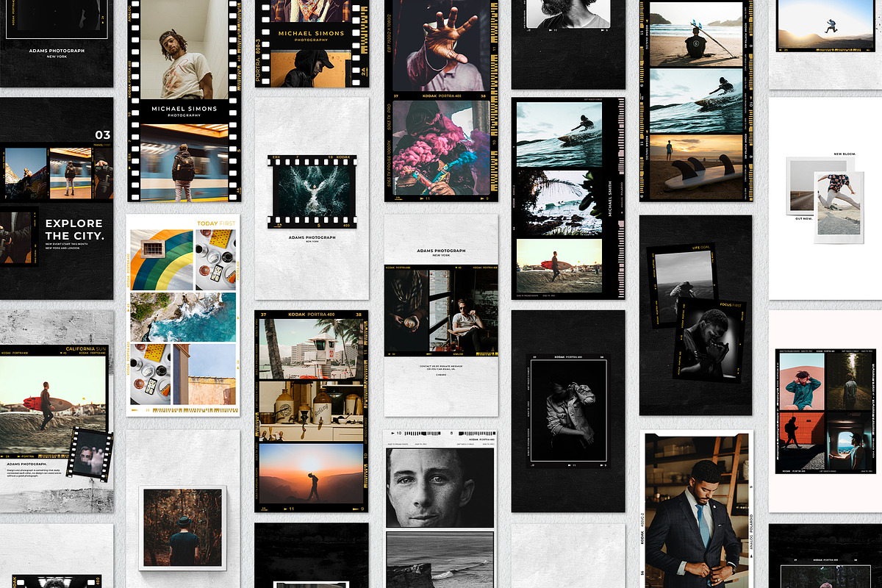
Task: Click the '03' number label
Action: [x=103, y=135]
